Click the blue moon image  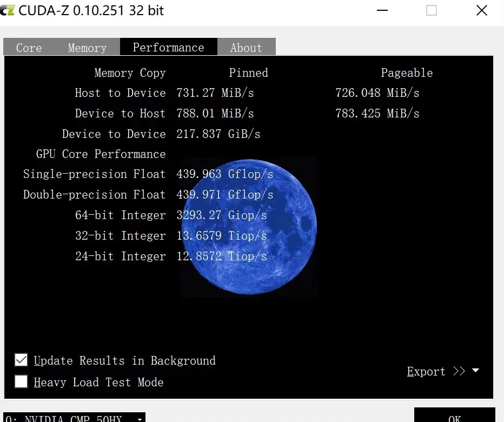[249, 227]
